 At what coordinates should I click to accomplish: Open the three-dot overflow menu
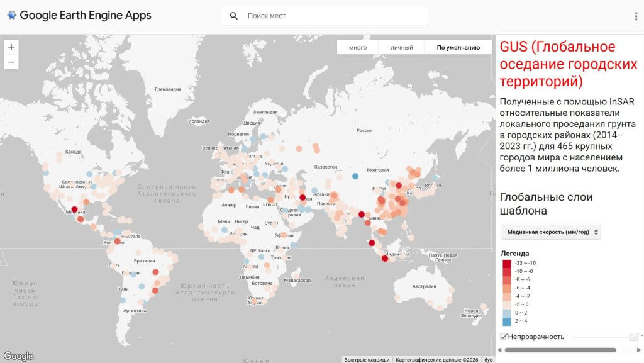(x=636, y=16)
